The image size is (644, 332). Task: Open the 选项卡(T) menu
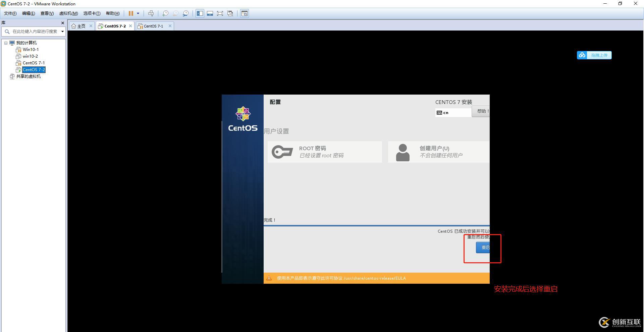[x=92, y=13]
